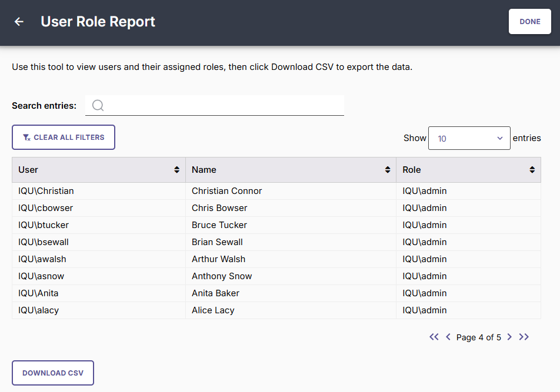560x392 pixels.
Task: Click role cell in Alice Lacy row
Action: pos(469,310)
